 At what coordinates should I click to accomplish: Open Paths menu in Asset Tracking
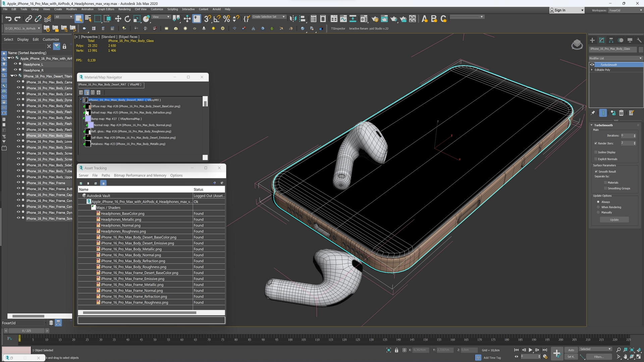[106, 175]
